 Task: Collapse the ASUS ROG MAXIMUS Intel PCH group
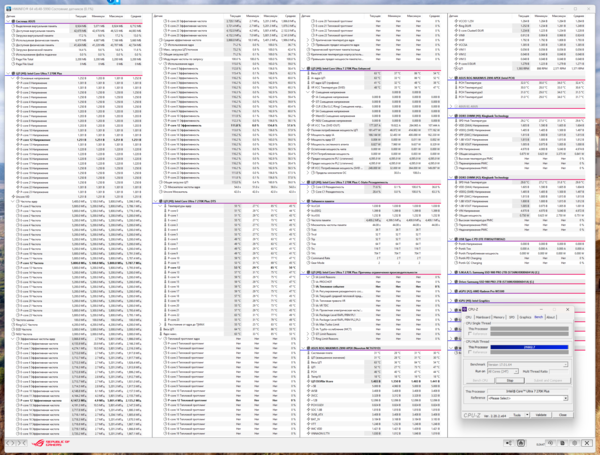tap(451, 78)
